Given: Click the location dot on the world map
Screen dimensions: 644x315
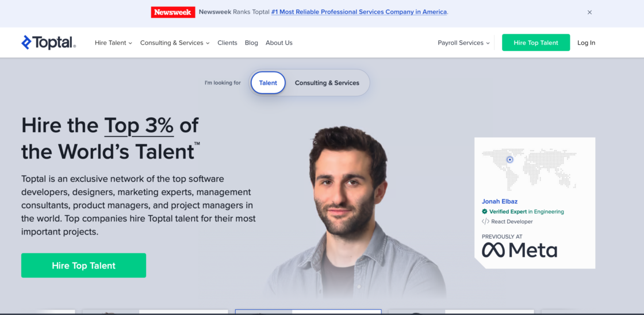Looking at the screenshot, I should (509, 160).
